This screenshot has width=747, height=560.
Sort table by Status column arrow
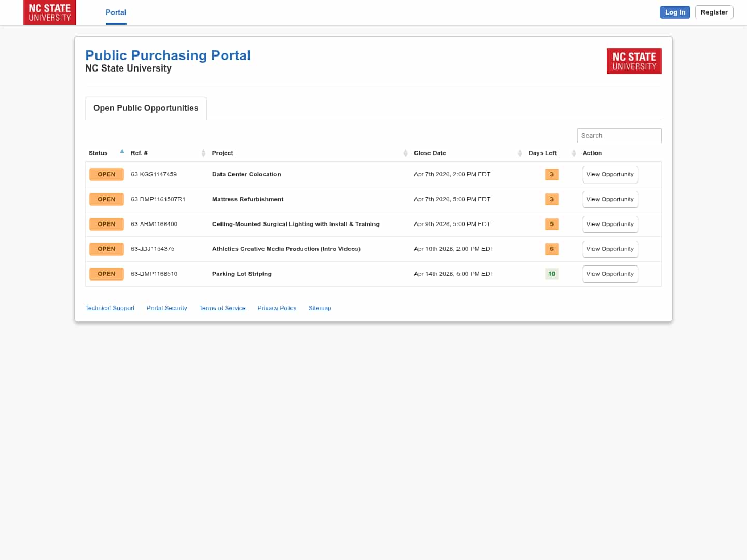[122, 152]
